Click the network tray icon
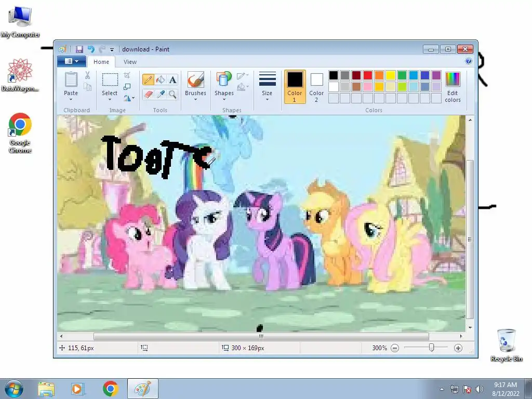Screen dimensions: 532x399 (454, 389)
